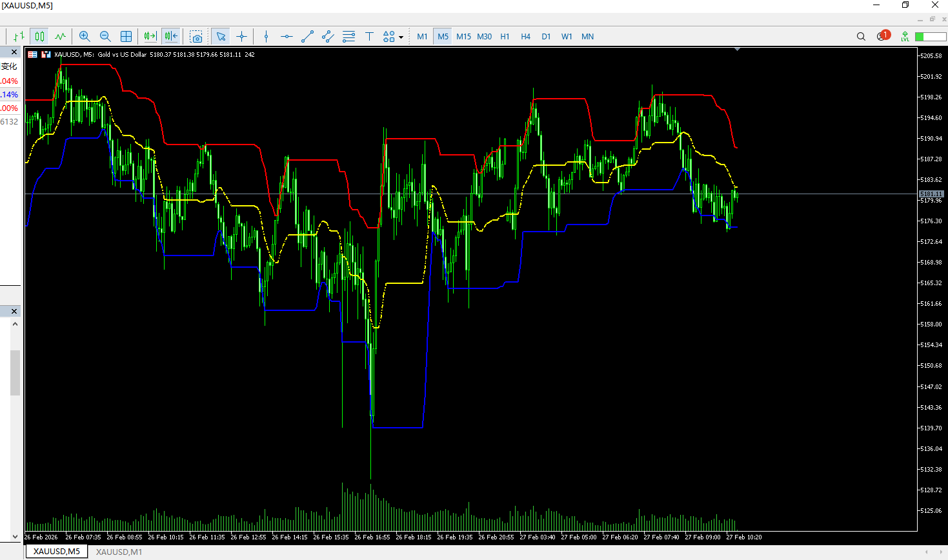Click the current price label 5181.11

tap(931, 194)
